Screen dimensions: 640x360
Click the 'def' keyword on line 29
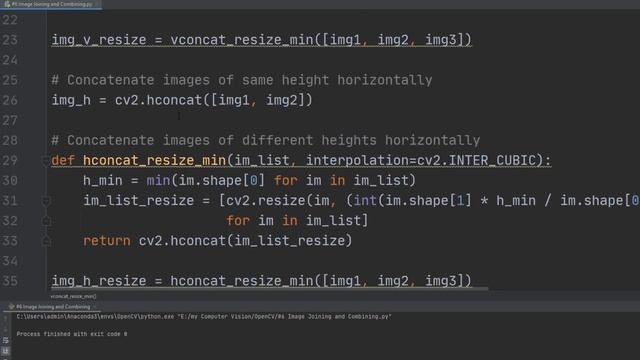point(63,161)
